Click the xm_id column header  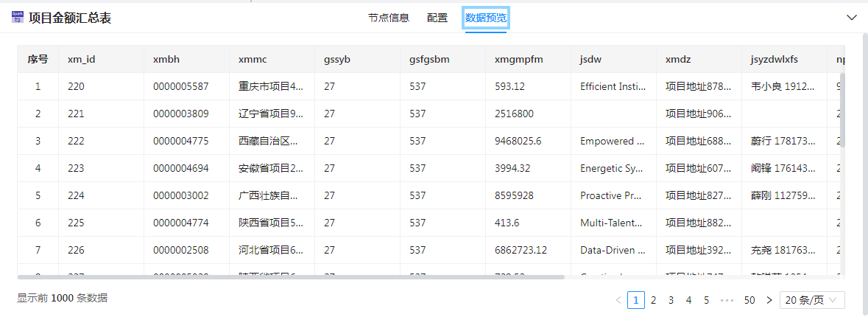pyautogui.click(x=81, y=59)
